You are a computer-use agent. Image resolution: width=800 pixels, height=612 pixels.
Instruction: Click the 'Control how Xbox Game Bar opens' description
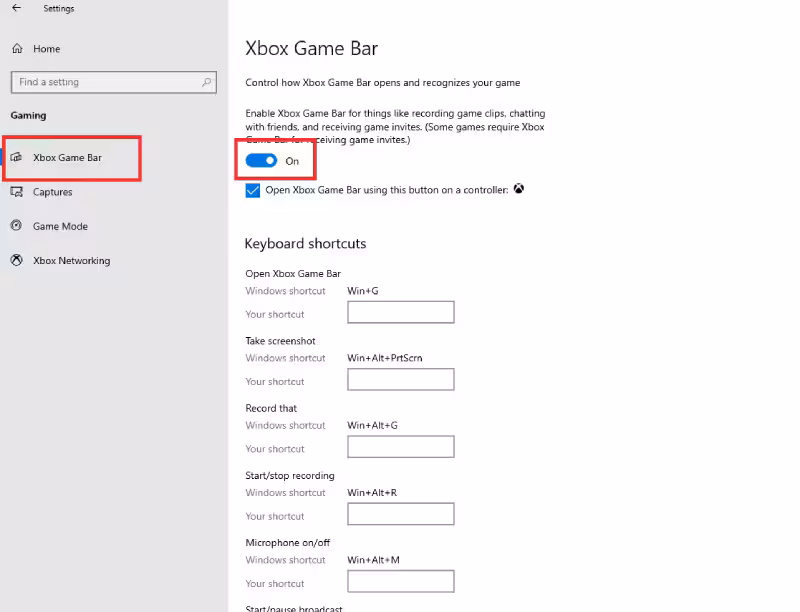pyautogui.click(x=383, y=83)
